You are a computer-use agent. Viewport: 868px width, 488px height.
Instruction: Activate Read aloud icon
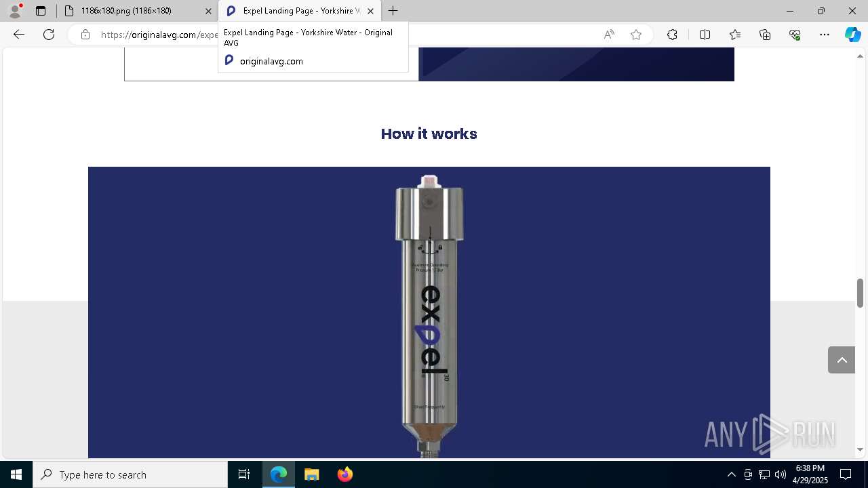[x=609, y=35]
